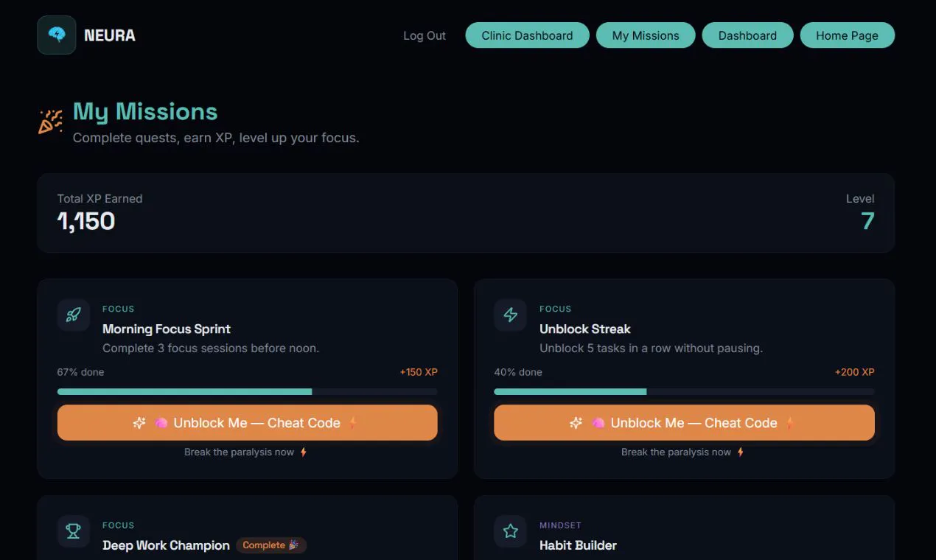Click the Morning Focus Sprint title

[x=167, y=329]
